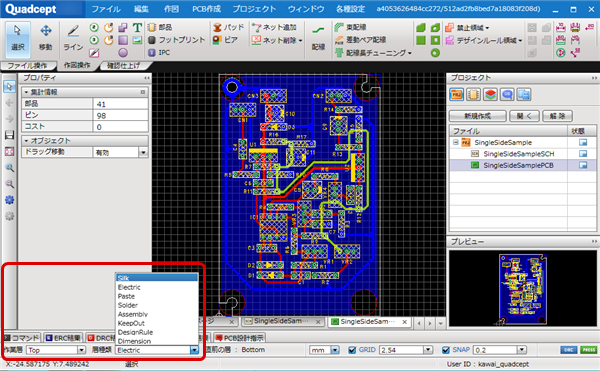The height and width of the screenshot is (371, 600).
Task: Switch to the ファイル操作 ribbon tab
Action: [28, 66]
